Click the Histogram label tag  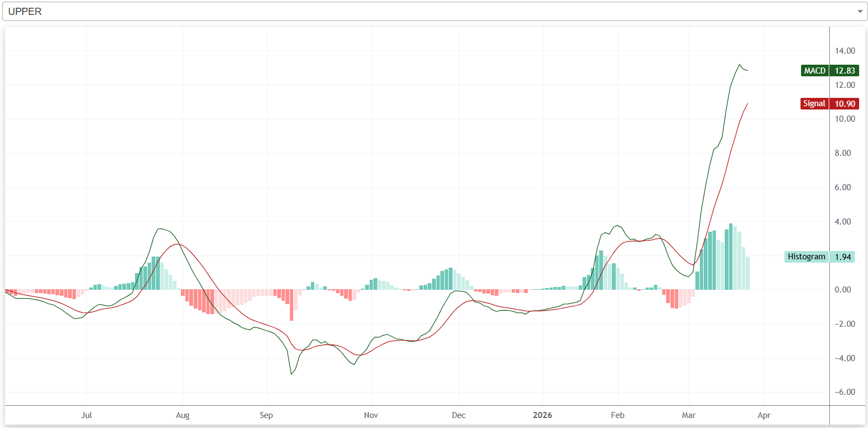pos(806,257)
